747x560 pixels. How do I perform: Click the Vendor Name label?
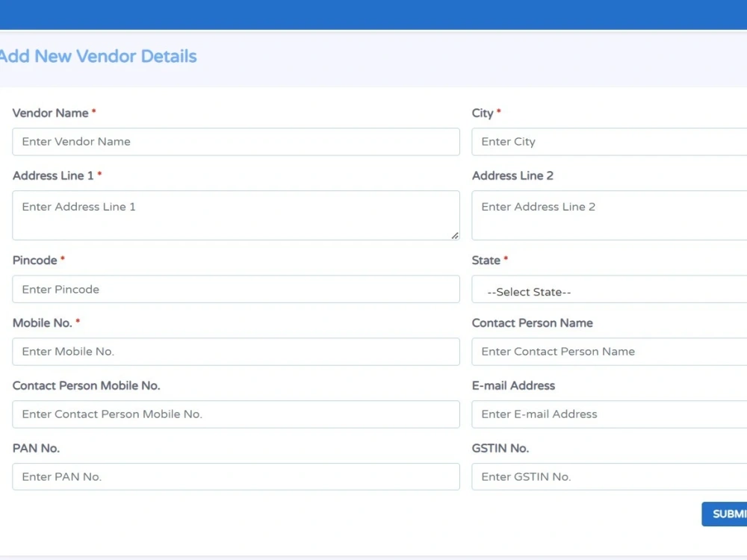point(51,113)
